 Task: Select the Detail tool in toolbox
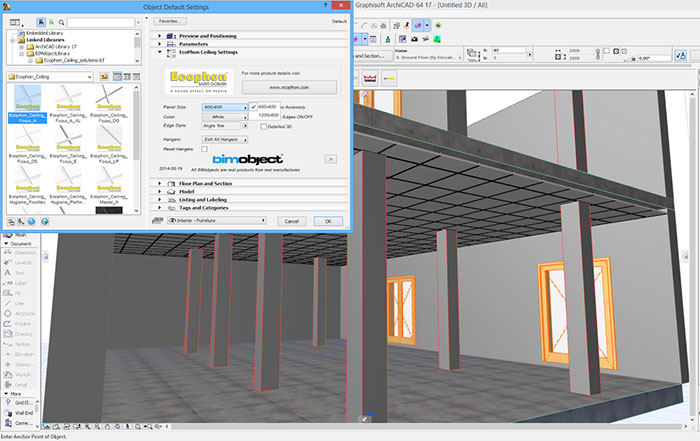pos(16,385)
